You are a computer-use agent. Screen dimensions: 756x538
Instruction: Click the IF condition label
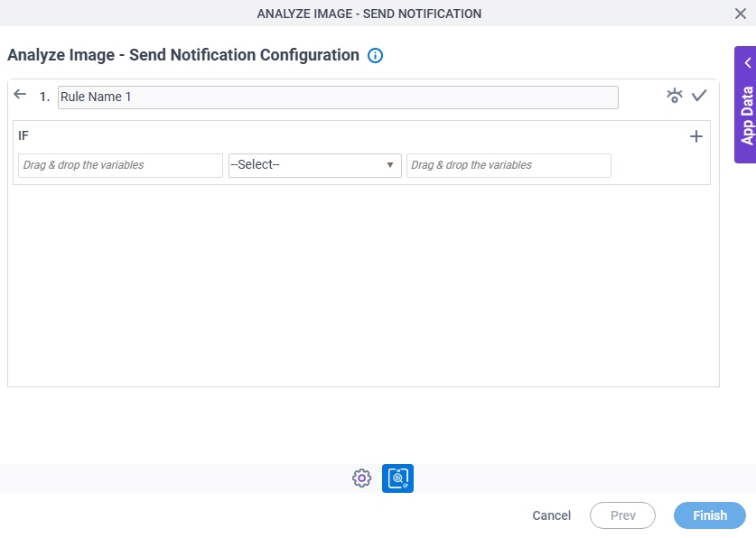pos(23,135)
